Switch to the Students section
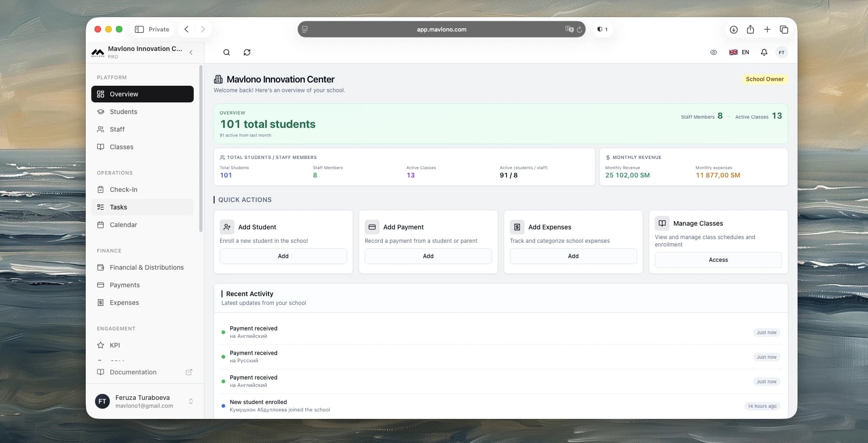Image resolution: width=868 pixels, height=443 pixels. click(123, 112)
